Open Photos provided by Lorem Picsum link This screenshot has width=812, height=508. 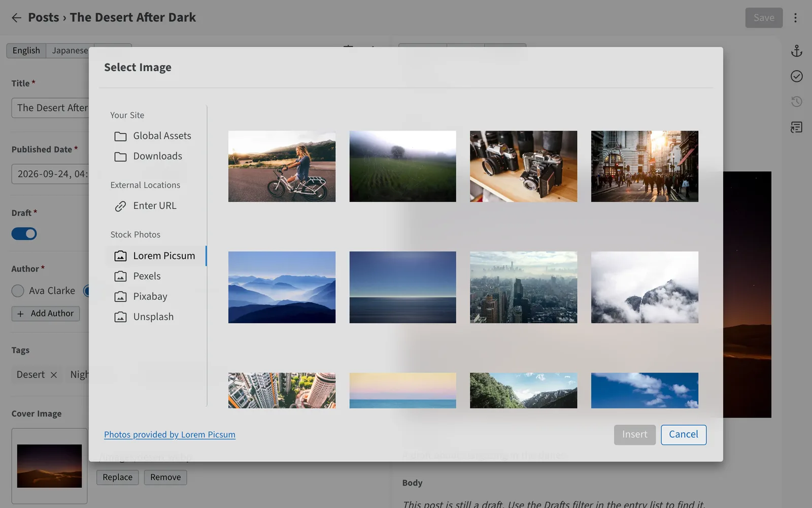[170, 435]
